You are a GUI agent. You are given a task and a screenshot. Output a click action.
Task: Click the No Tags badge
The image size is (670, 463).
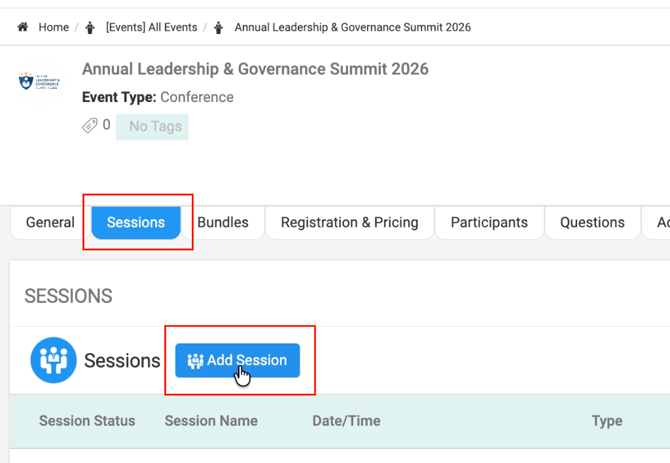click(x=152, y=127)
